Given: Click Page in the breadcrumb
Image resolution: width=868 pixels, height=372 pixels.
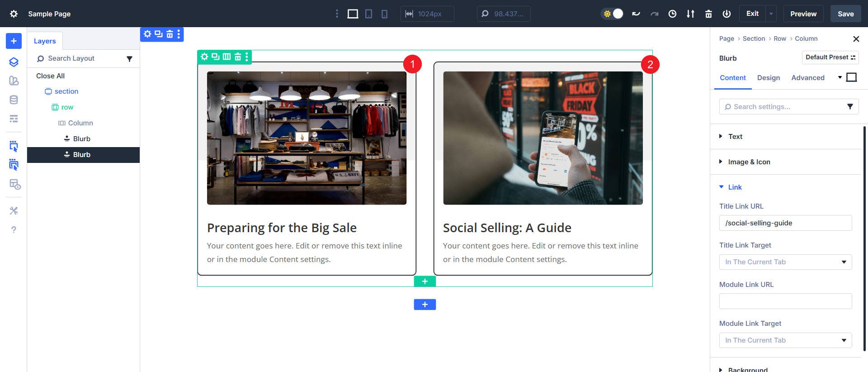Looking at the screenshot, I should coord(726,38).
